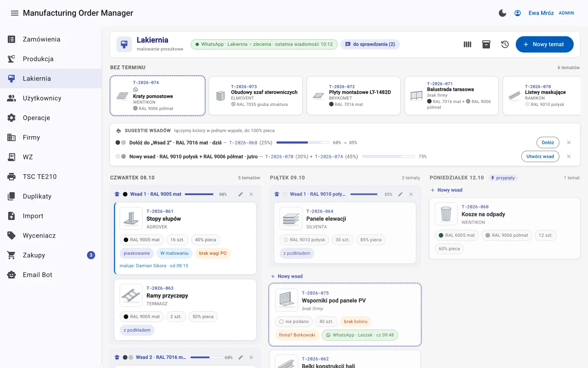588x368 pixels.
Task: Toggle dark mode moon icon
Action: click(503, 13)
